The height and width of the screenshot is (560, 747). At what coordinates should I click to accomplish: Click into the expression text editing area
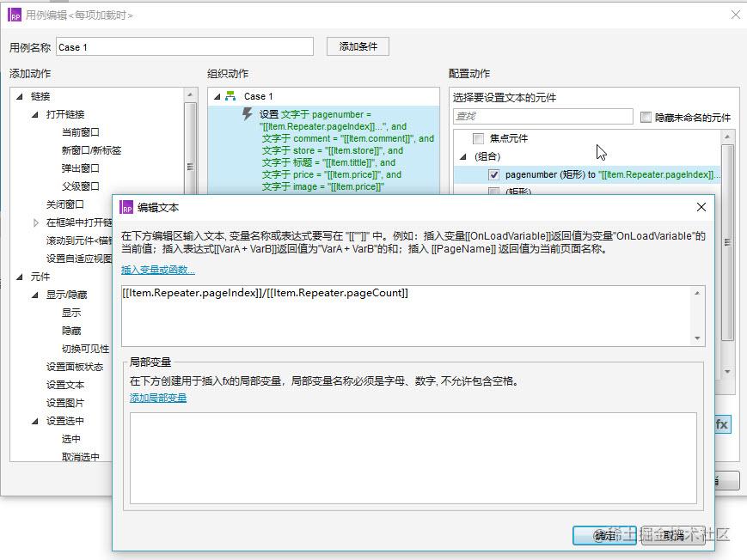click(407, 316)
